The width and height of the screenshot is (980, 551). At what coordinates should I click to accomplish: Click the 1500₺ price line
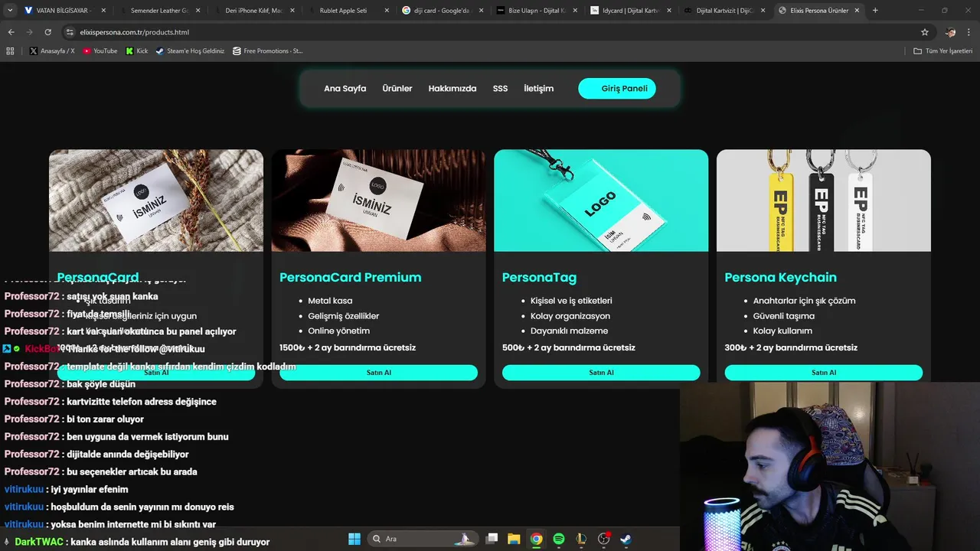(x=348, y=347)
